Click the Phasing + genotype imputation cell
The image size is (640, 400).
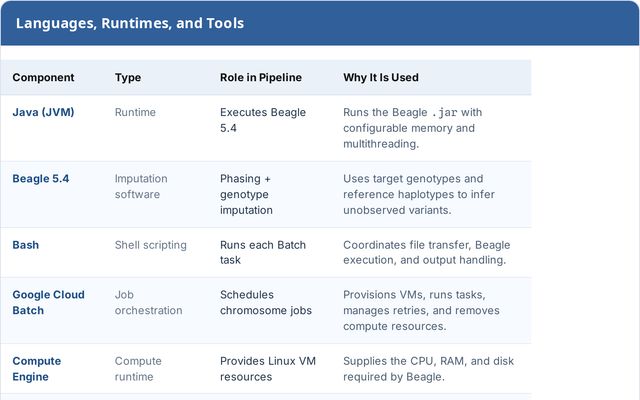246,194
